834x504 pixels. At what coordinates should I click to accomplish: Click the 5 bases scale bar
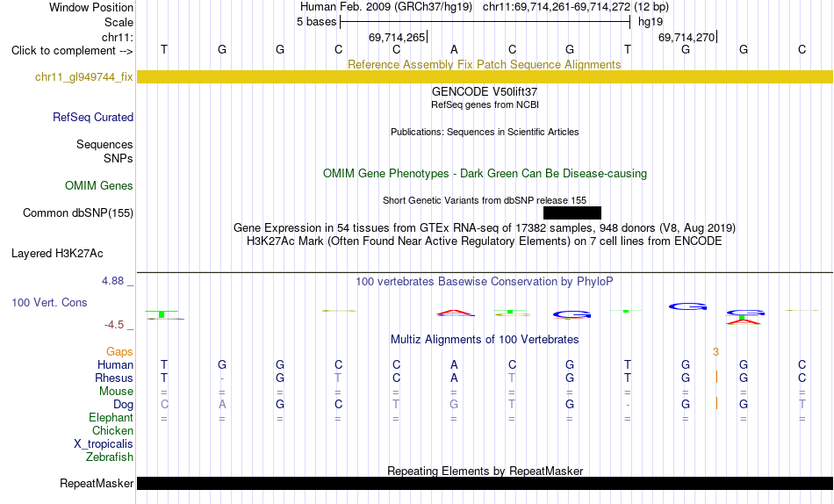pyautogui.click(x=485, y=22)
